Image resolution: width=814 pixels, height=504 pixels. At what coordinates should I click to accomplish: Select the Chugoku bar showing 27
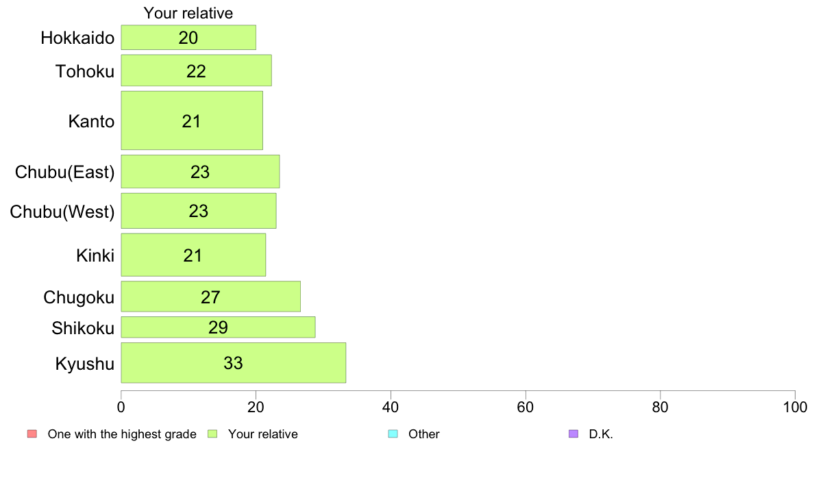coord(211,297)
